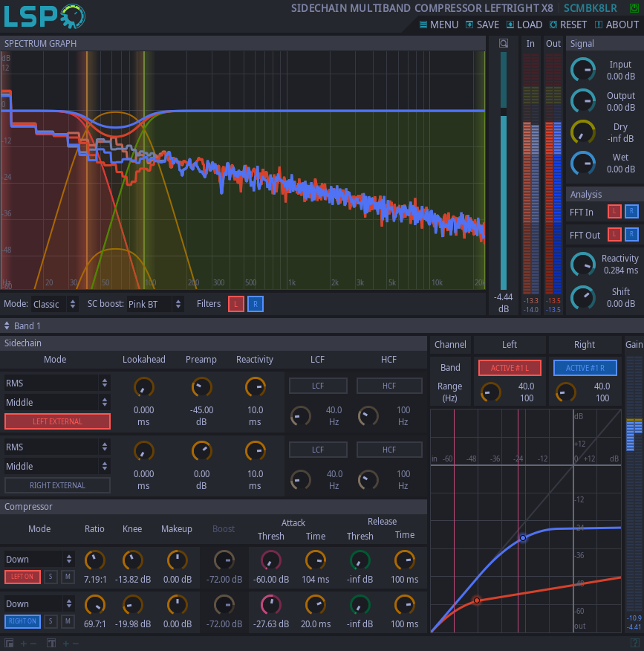This screenshot has width=644, height=651.
Task: Toggle Filters L button below graph
Action: tap(235, 304)
